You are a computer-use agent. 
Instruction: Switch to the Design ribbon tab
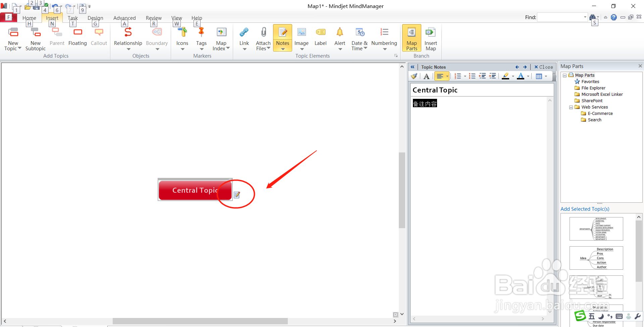click(95, 18)
